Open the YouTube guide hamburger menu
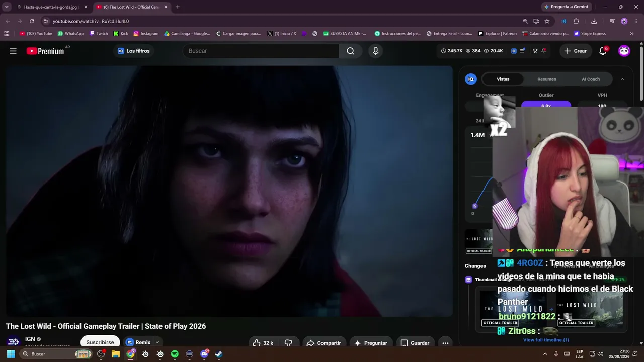Image resolution: width=644 pixels, height=362 pixels. coord(13,51)
